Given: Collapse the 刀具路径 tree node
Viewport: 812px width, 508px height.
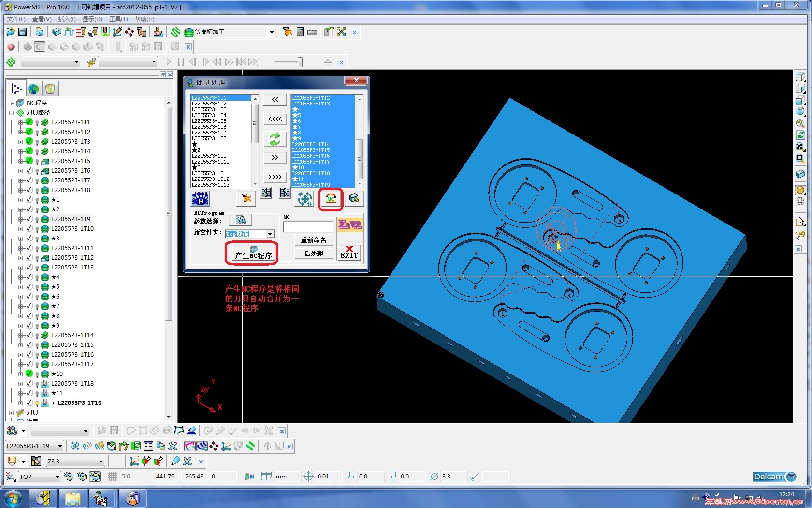Looking at the screenshot, I should tap(11, 113).
